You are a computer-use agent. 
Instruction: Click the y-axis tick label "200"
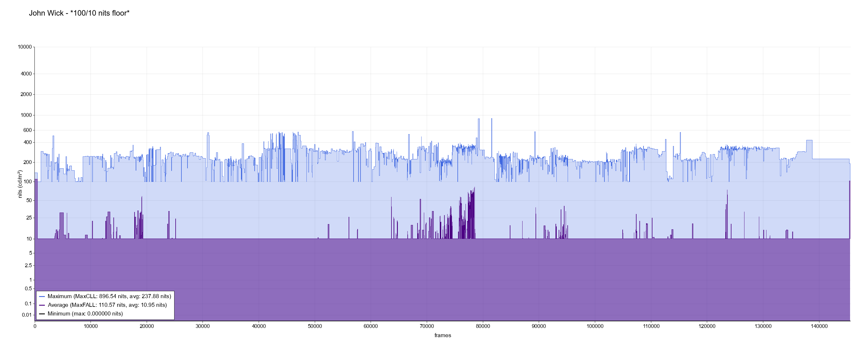tap(27, 163)
